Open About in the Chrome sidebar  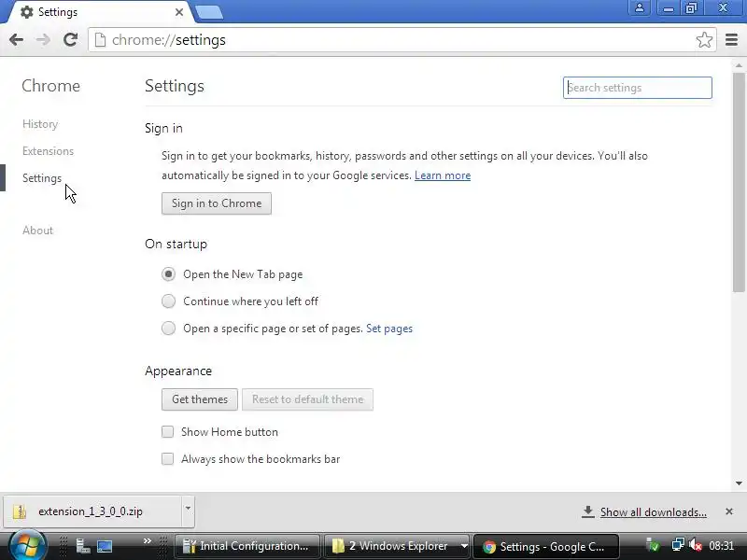[37, 231]
